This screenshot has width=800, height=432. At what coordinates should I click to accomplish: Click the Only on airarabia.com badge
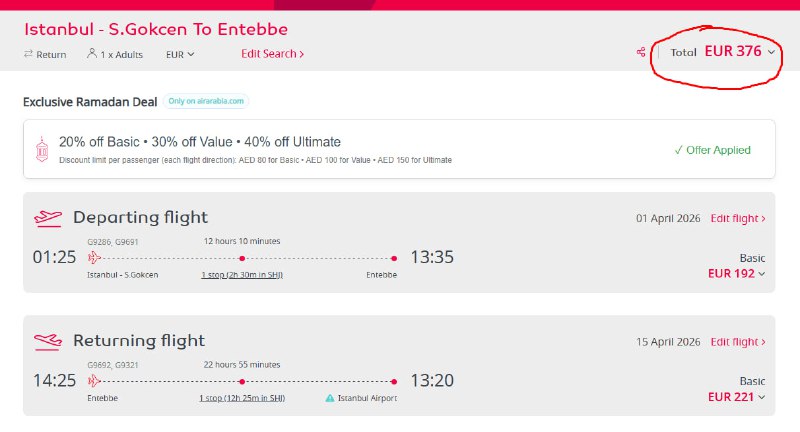[x=206, y=101]
